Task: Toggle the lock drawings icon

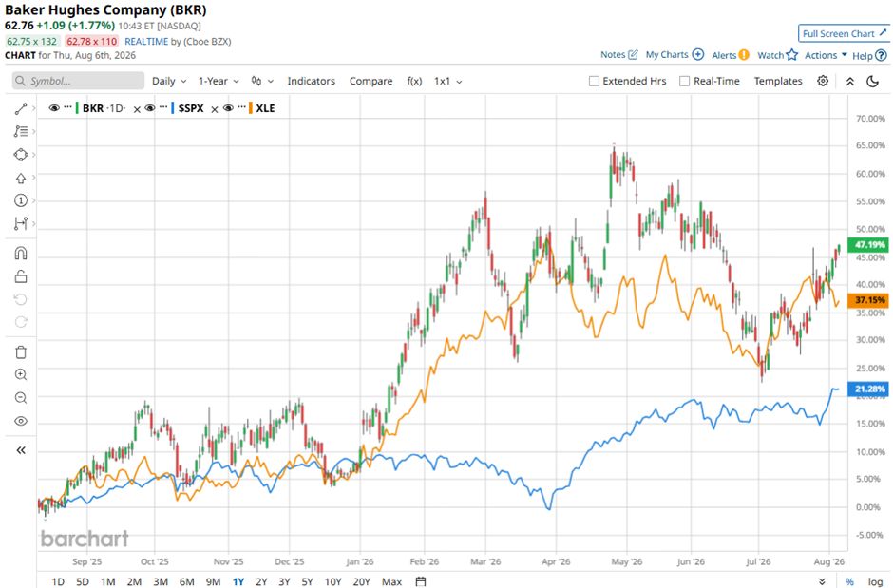Action: tap(21, 276)
